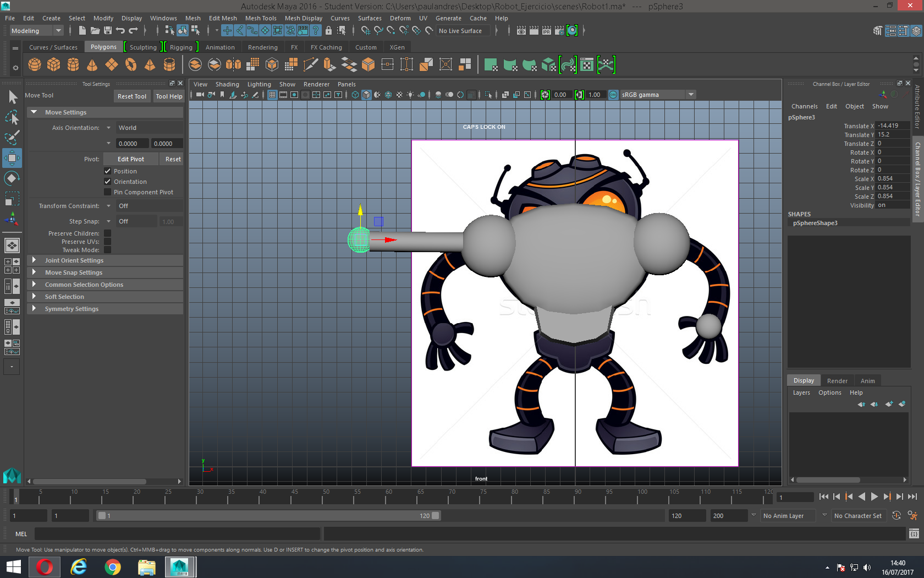
Task: Click the Reset Tool button
Action: pyautogui.click(x=132, y=96)
